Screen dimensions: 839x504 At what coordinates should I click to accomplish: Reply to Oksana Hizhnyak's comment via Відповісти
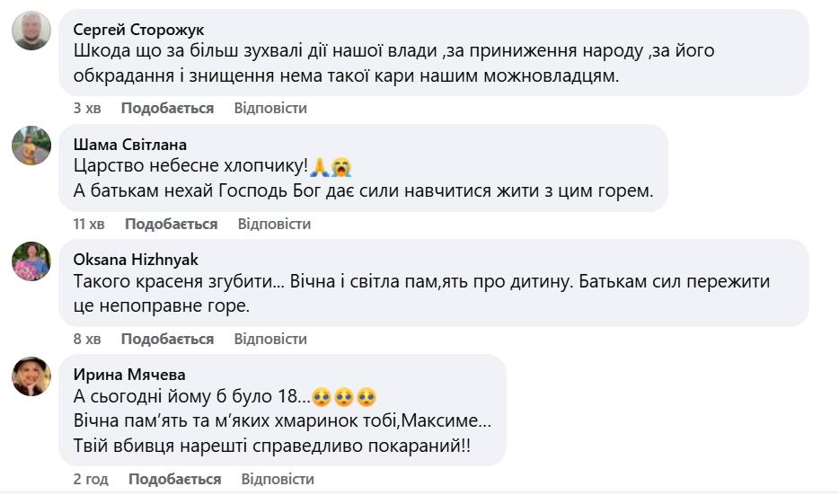point(270,339)
